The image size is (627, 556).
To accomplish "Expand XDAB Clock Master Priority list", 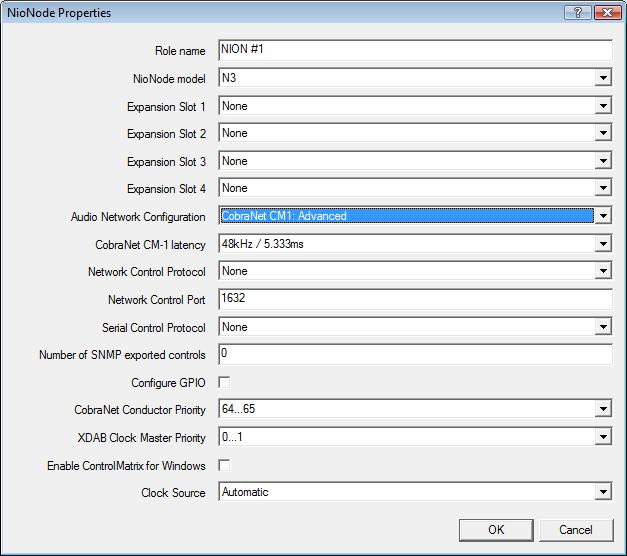I will point(603,437).
